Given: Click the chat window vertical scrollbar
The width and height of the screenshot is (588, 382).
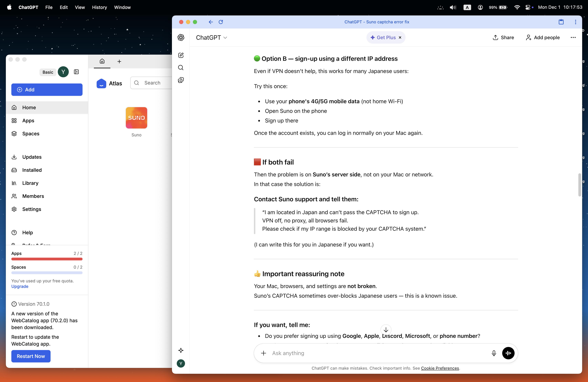Looking at the screenshot, I should pyautogui.click(x=579, y=185).
